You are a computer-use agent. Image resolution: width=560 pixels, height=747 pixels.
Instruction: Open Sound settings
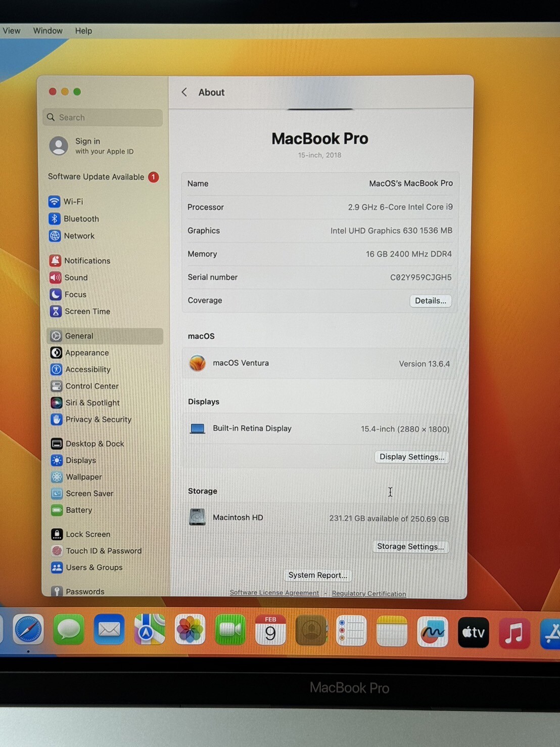click(69, 277)
